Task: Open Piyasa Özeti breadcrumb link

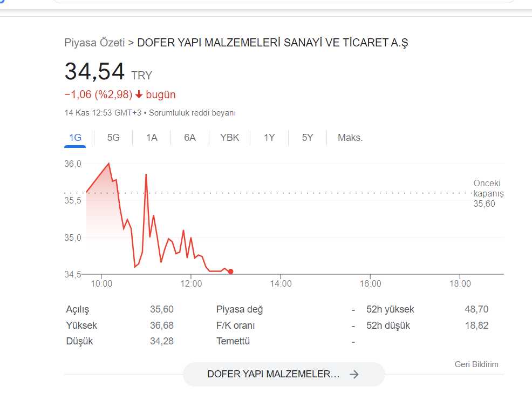Action: pyautogui.click(x=94, y=43)
